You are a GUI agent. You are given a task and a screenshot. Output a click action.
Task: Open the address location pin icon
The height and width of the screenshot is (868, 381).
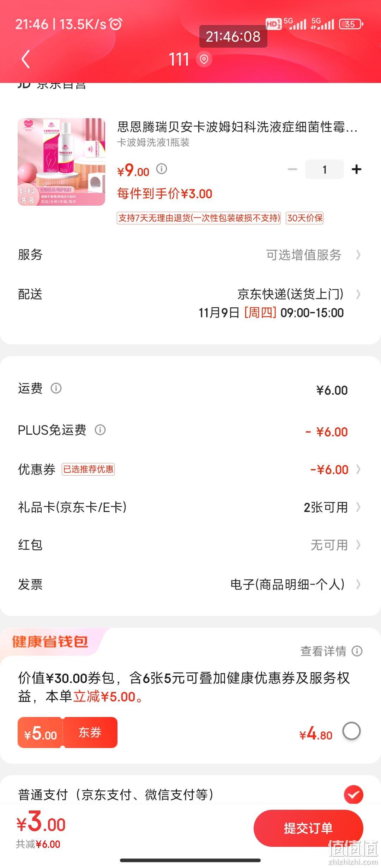click(204, 59)
